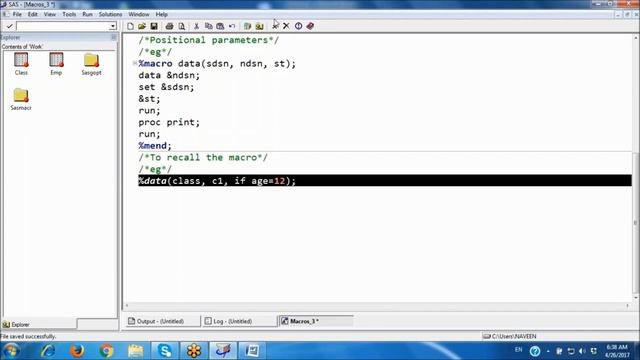This screenshot has width=640, height=360.
Task: Open the View menu
Action: pos(50,14)
